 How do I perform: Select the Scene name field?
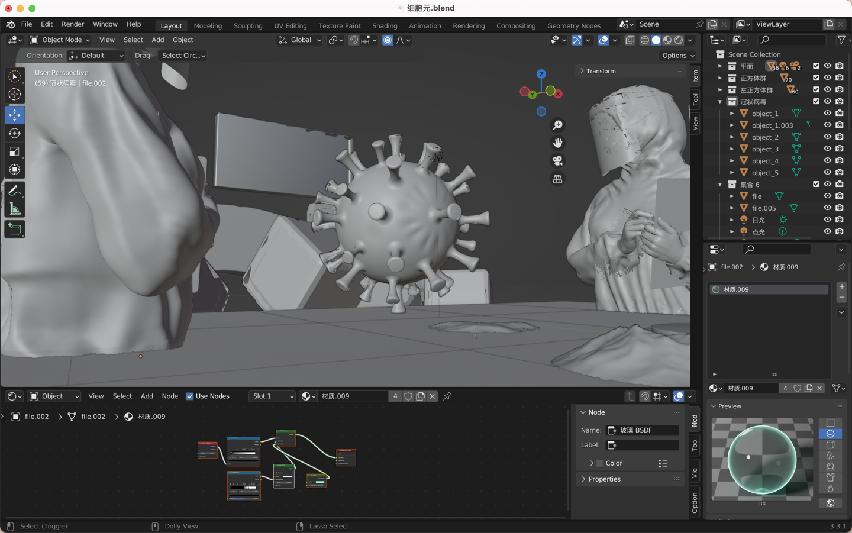click(x=665, y=24)
